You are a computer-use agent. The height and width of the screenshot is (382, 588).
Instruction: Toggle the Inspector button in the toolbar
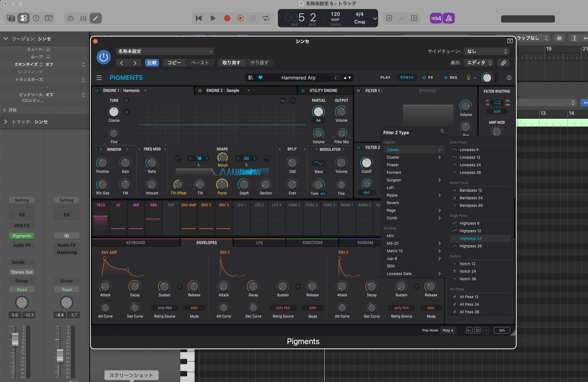24,18
